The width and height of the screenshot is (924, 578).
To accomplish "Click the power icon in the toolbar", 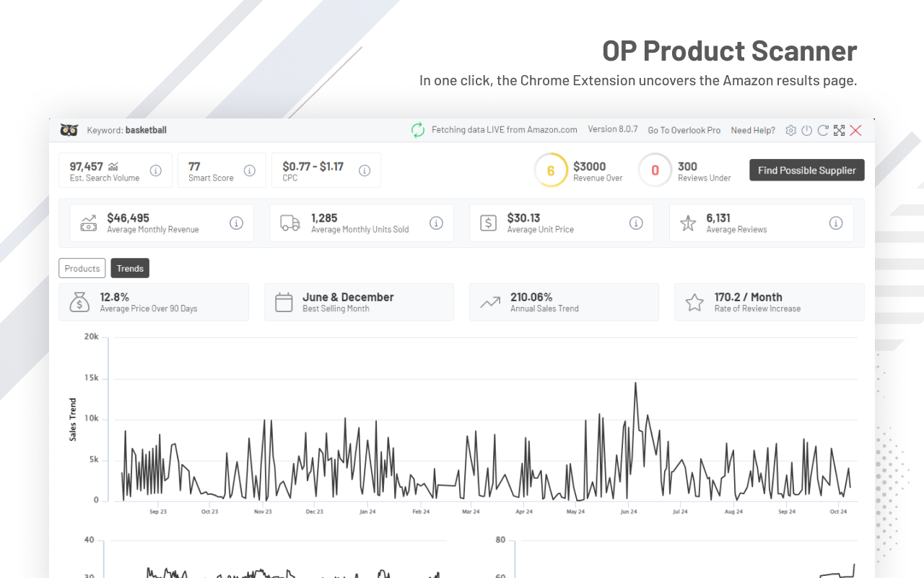I will [806, 130].
